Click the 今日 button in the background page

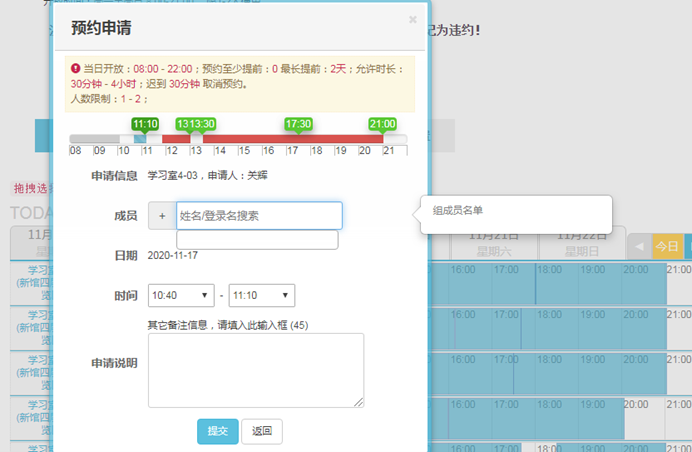pos(667,246)
